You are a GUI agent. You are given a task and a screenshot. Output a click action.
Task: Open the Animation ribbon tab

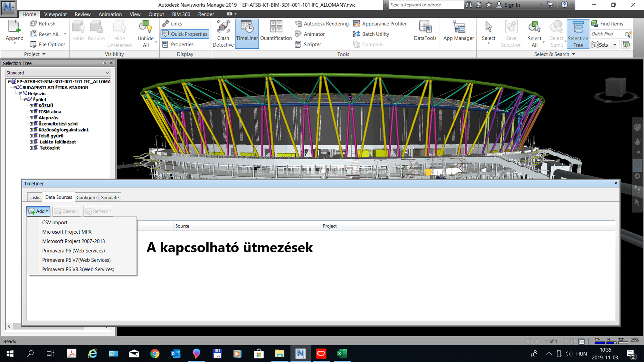pyautogui.click(x=110, y=14)
